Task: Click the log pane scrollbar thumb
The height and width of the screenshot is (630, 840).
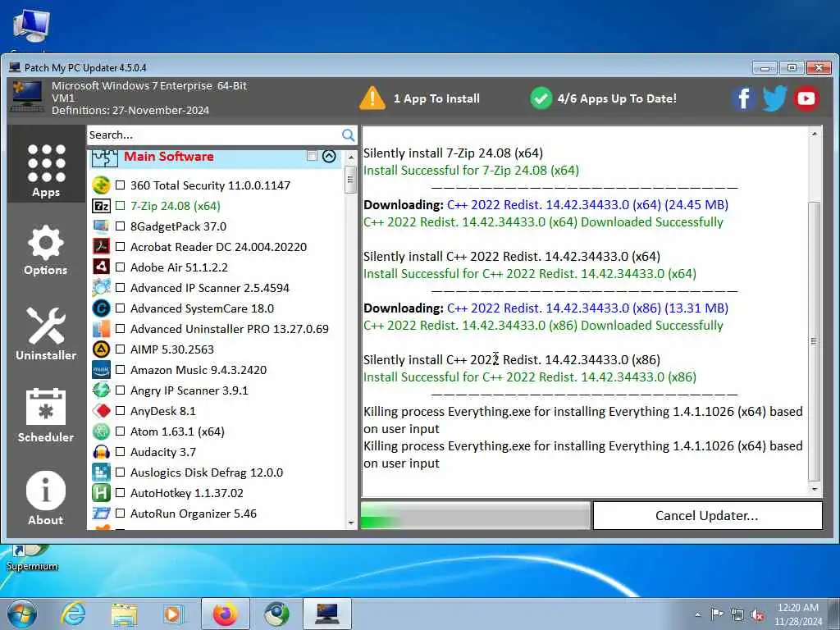Action: pos(815,342)
